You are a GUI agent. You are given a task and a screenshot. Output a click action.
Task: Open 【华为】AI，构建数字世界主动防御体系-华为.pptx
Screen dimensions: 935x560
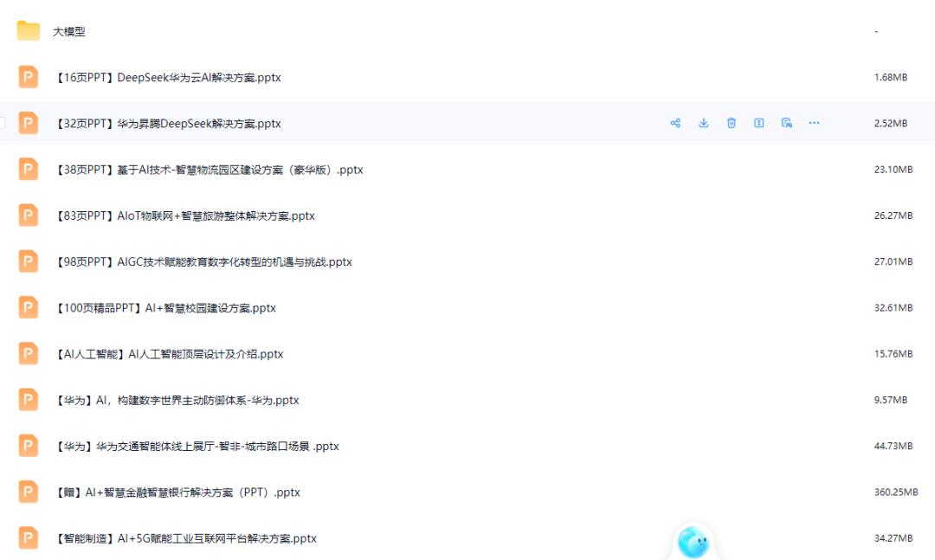177,400
